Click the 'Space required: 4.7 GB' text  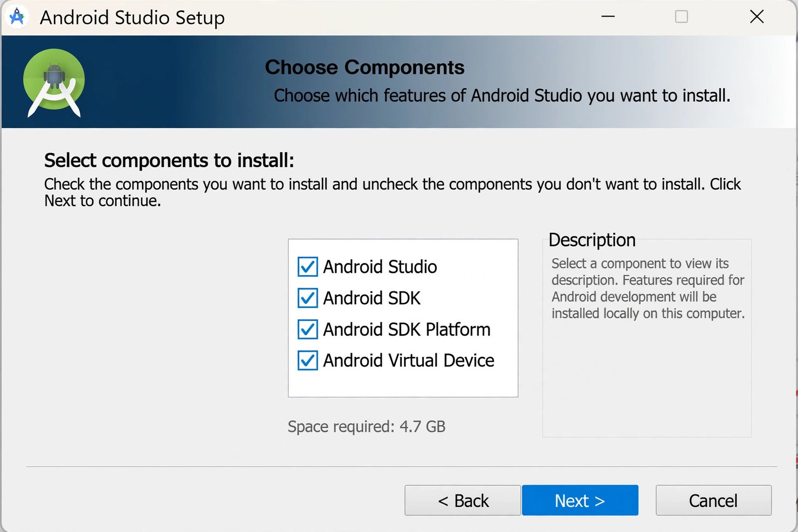pos(367,427)
